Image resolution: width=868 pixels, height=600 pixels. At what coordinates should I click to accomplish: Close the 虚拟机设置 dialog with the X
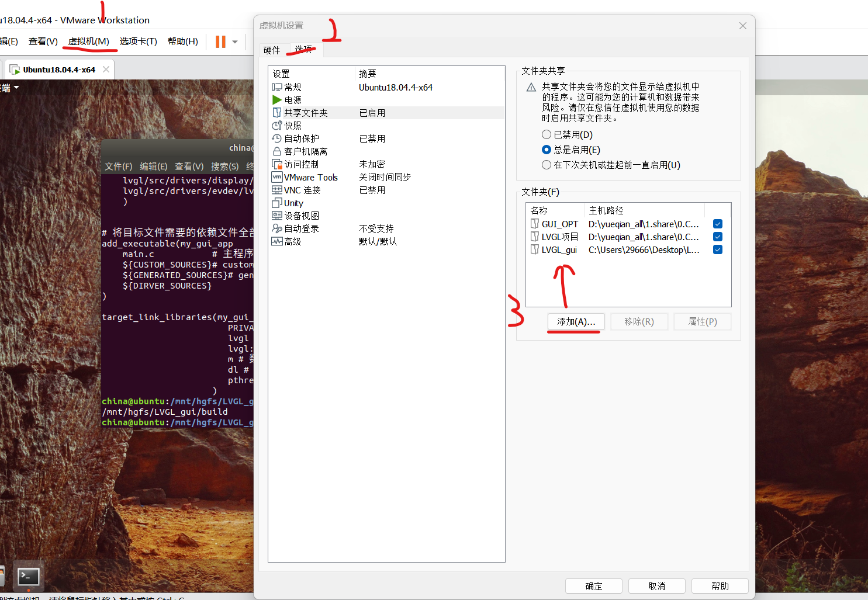click(x=743, y=26)
